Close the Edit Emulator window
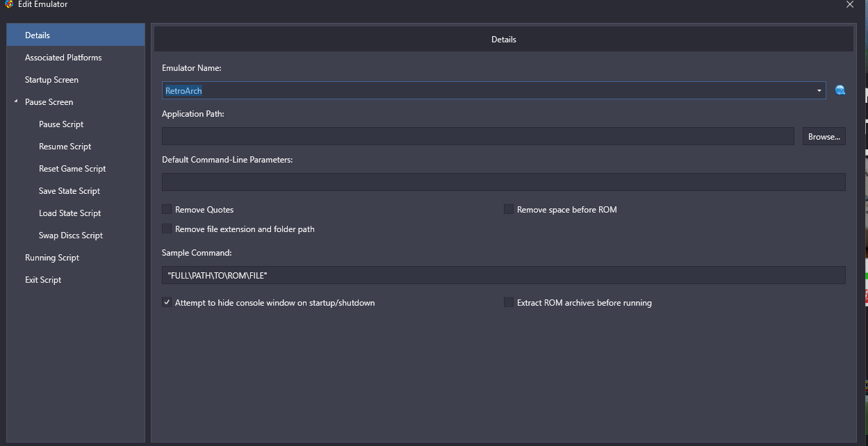The image size is (868, 446). tap(849, 4)
